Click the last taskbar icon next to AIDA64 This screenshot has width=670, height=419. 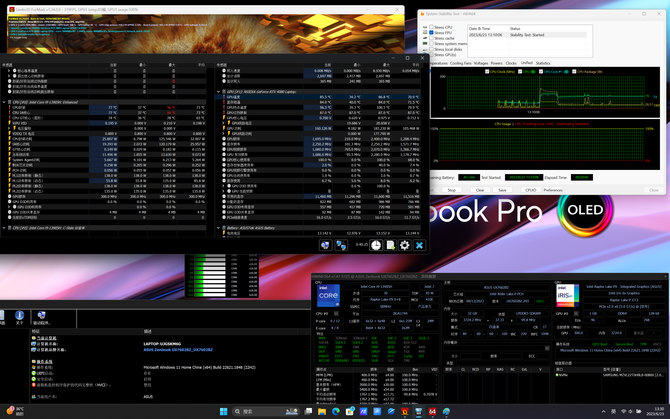click(x=446, y=411)
